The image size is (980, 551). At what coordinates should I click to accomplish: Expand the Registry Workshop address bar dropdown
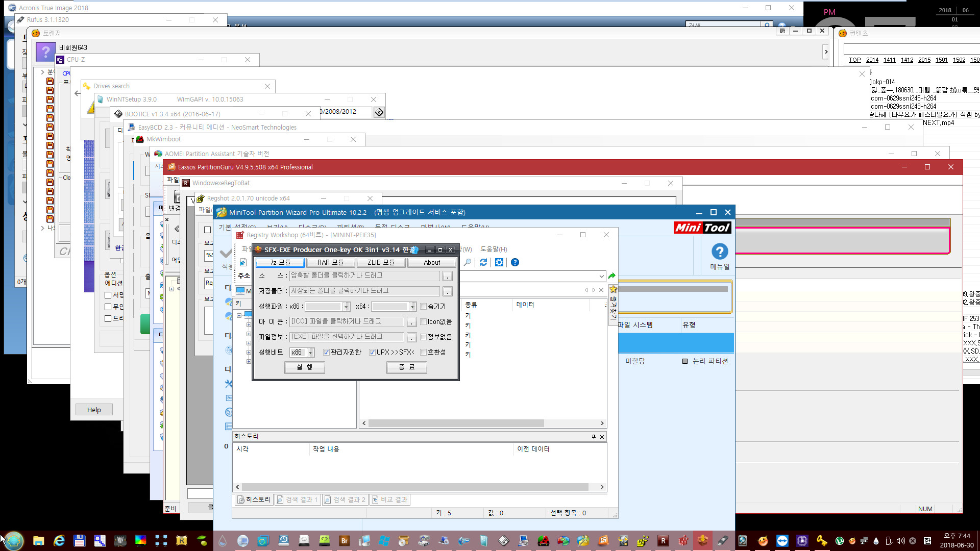pos(601,276)
